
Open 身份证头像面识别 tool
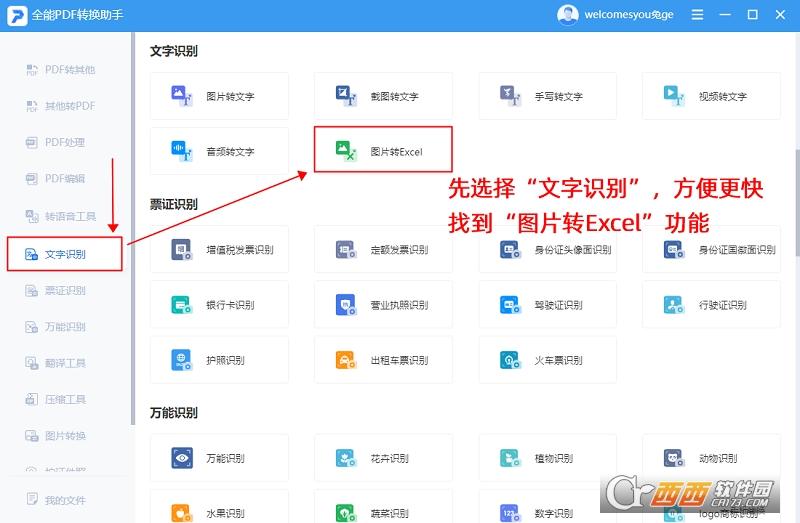[547, 249]
